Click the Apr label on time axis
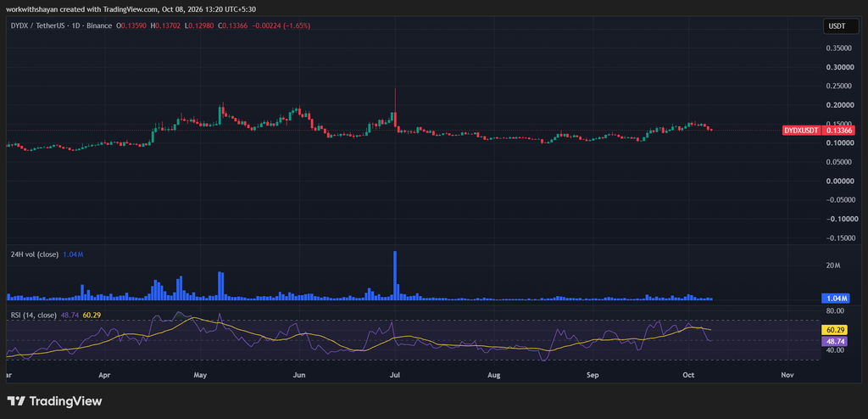The width and height of the screenshot is (868, 419). click(x=103, y=375)
